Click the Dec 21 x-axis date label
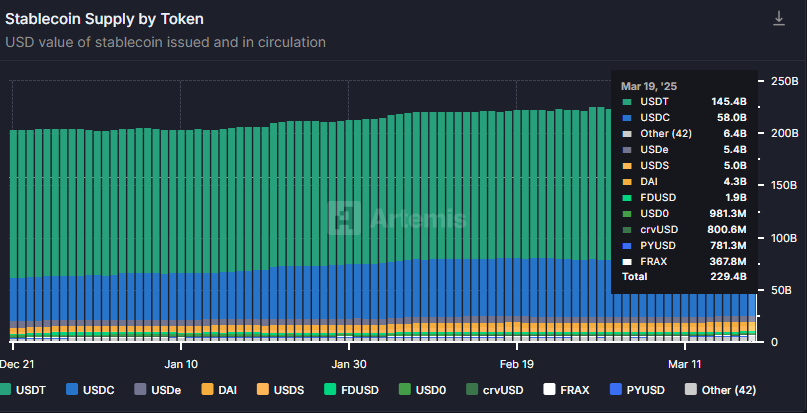The image size is (807, 413). 17,364
